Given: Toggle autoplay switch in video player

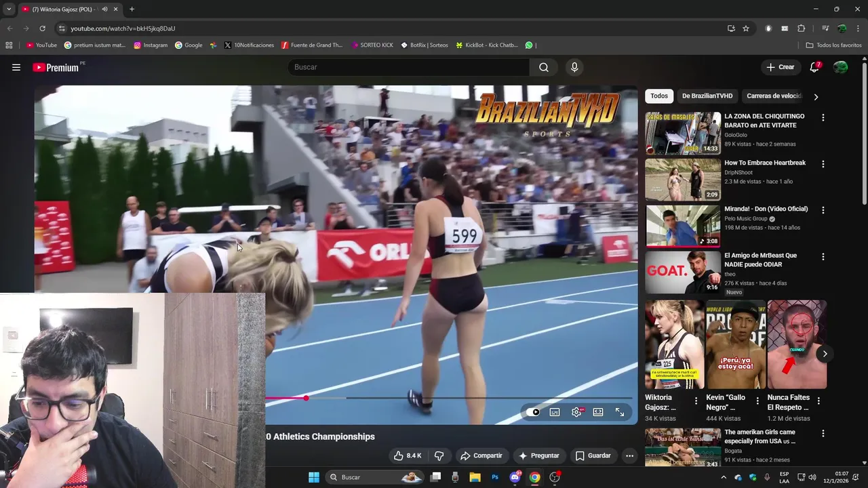Looking at the screenshot, I should [533, 412].
